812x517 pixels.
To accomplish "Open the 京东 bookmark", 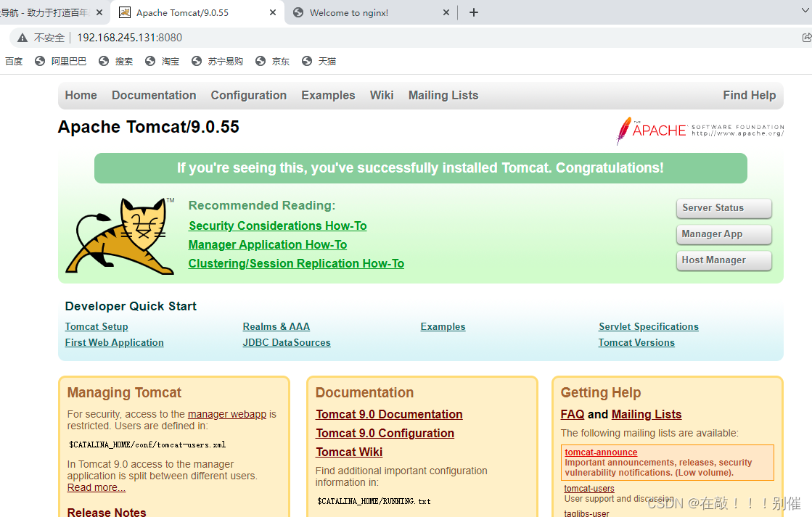I will pyautogui.click(x=272, y=61).
